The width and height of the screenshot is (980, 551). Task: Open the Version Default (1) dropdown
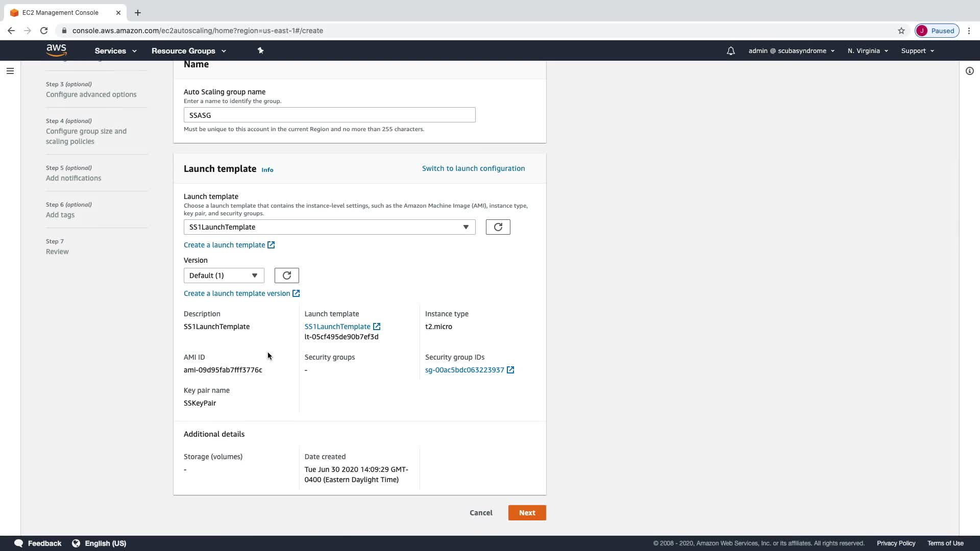[x=224, y=275]
